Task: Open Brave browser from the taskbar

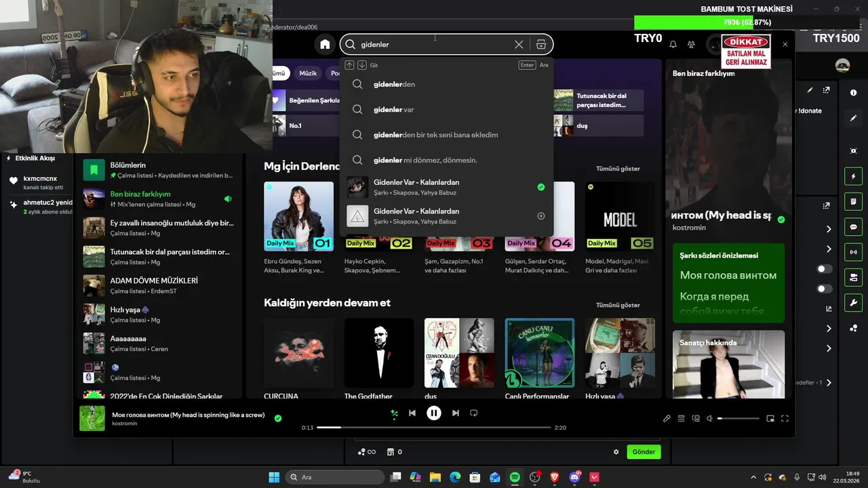Action: pos(555,477)
